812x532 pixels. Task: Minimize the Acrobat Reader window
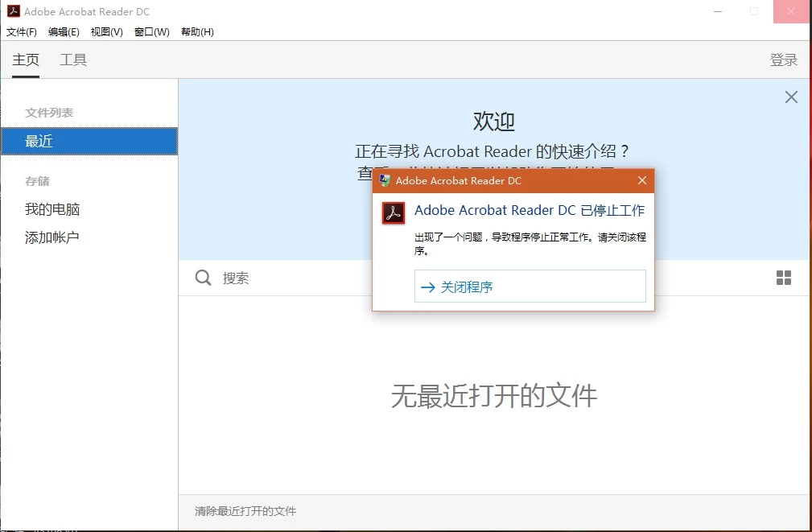(x=718, y=11)
